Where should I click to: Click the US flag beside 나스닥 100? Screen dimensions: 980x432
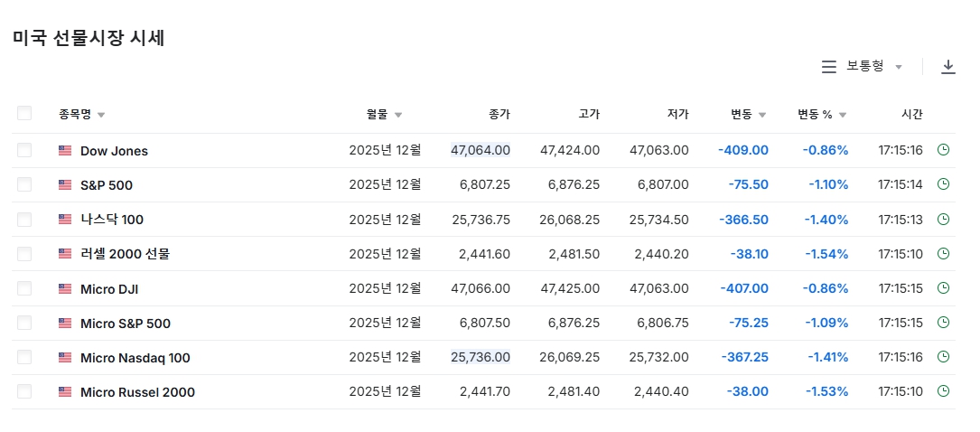[65, 220]
